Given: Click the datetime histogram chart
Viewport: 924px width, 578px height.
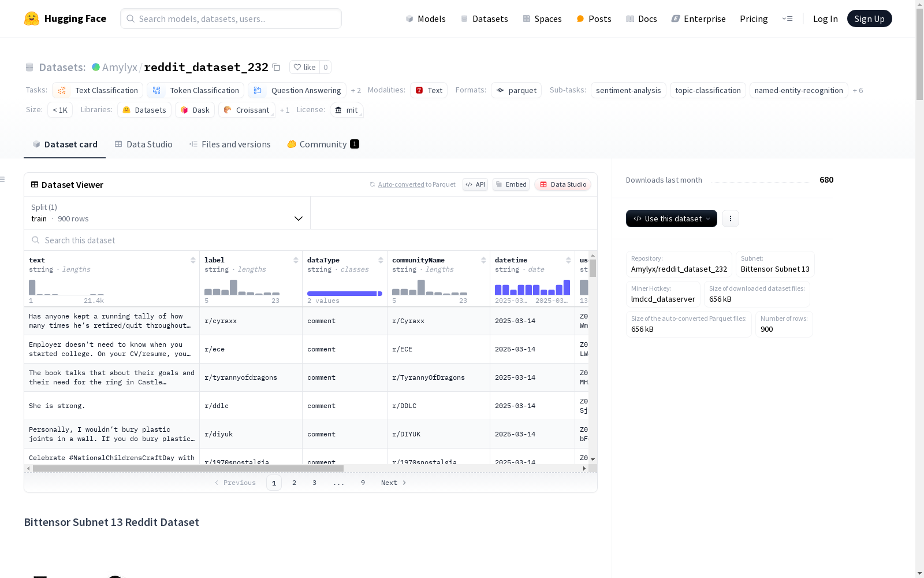Looking at the screenshot, I should point(532,287).
